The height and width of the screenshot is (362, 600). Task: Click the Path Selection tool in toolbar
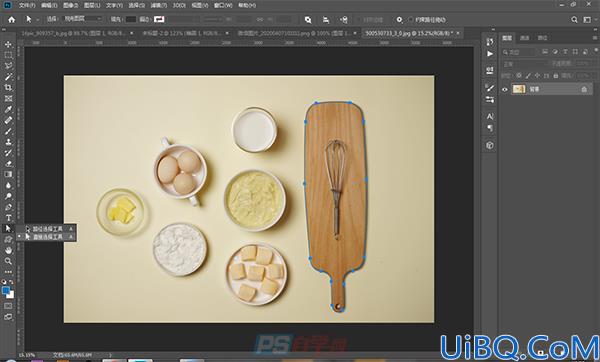[x=8, y=228]
